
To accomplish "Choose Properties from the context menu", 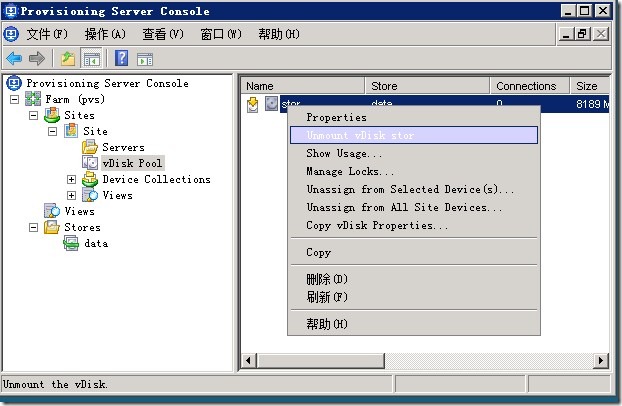I will [x=414, y=117].
